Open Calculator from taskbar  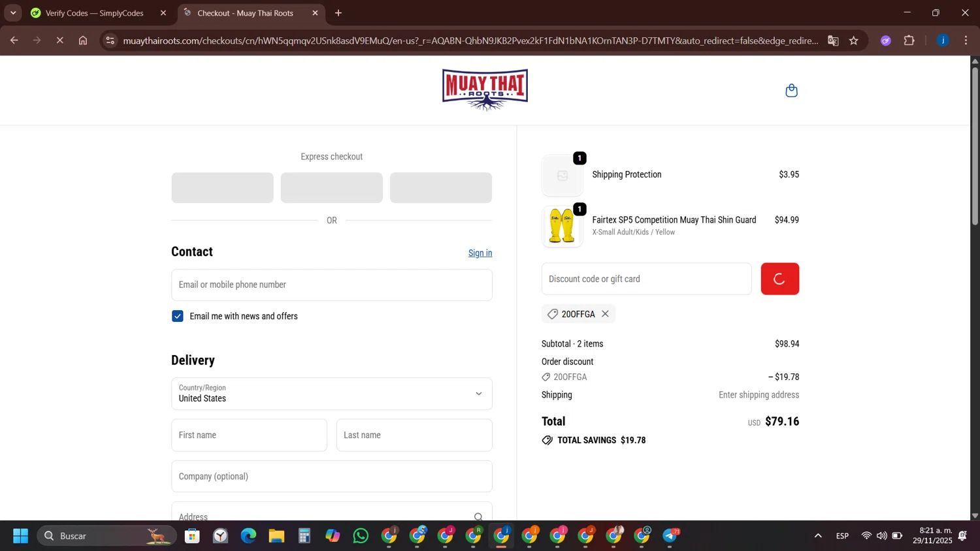tap(304, 536)
